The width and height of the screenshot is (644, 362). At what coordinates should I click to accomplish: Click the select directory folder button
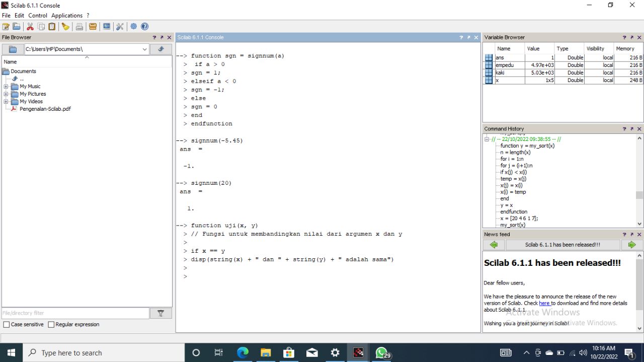tap(13, 49)
